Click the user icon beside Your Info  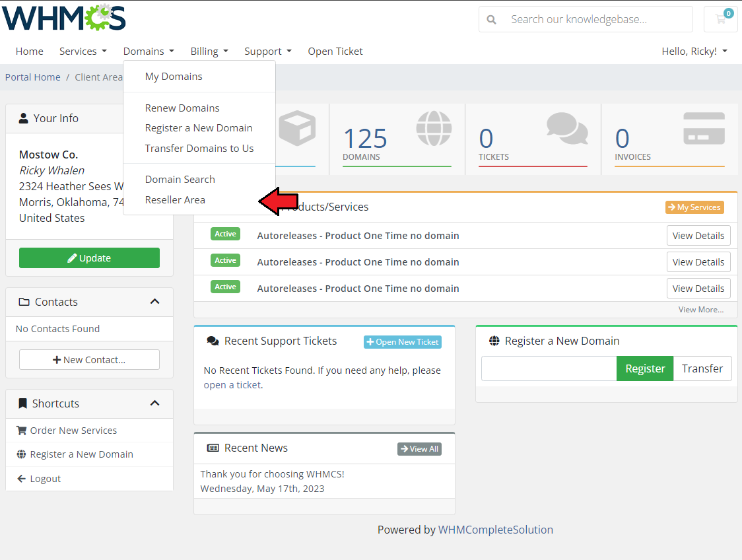tap(23, 118)
